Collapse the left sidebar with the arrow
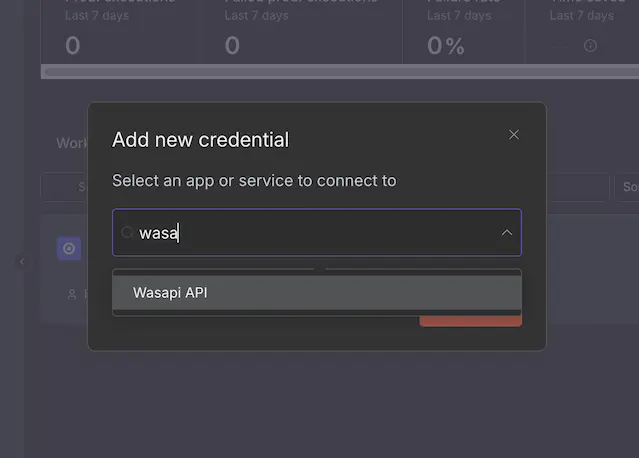The image size is (639, 458). 22,262
